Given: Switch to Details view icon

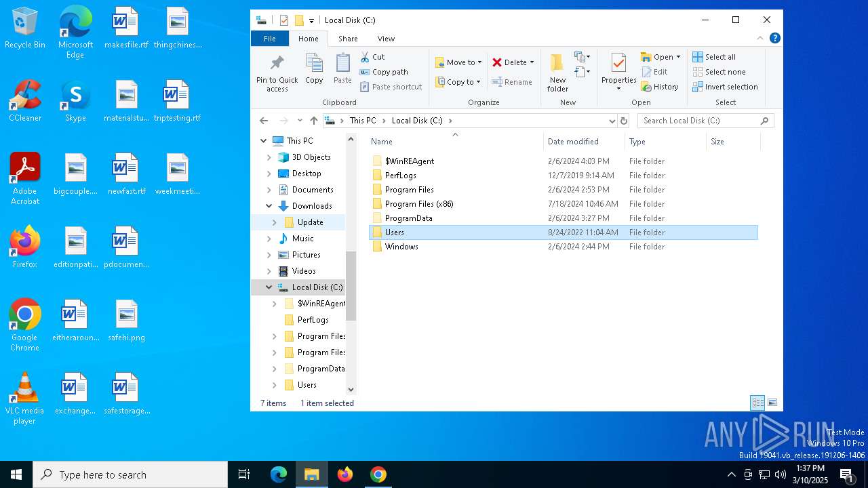Looking at the screenshot, I should 758,403.
